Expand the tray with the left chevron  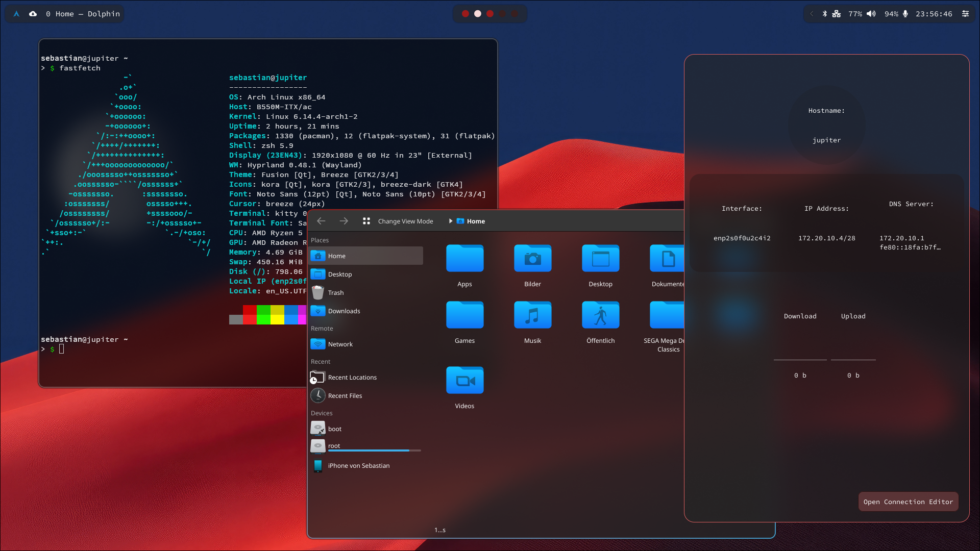812,14
